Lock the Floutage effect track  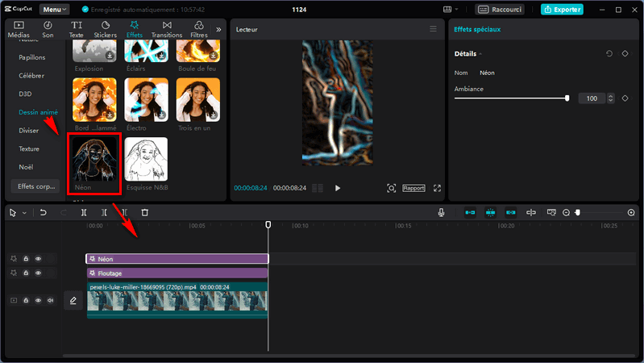(x=26, y=273)
